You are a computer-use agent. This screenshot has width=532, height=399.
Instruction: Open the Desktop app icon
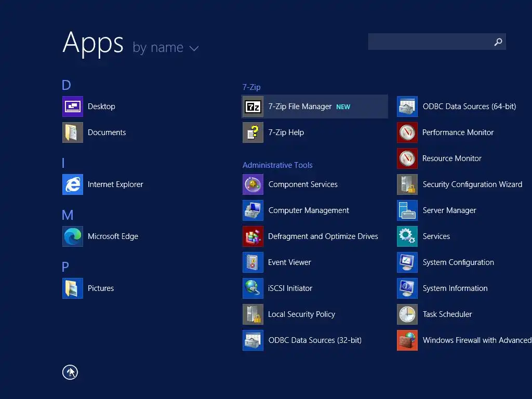[73, 107]
